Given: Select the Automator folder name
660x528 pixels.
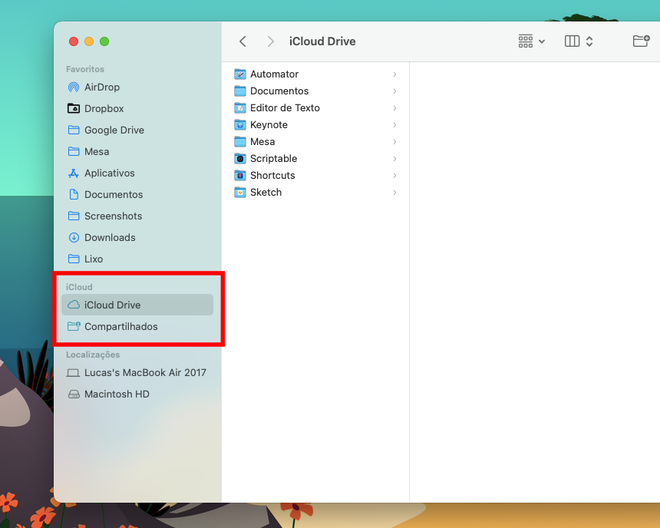Looking at the screenshot, I should pyautogui.click(x=274, y=74).
